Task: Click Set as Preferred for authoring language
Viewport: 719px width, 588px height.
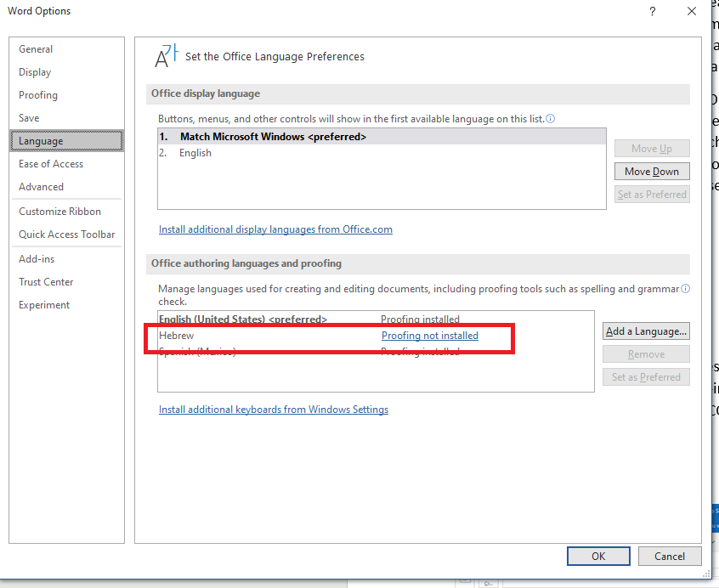Action: pos(646,377)
